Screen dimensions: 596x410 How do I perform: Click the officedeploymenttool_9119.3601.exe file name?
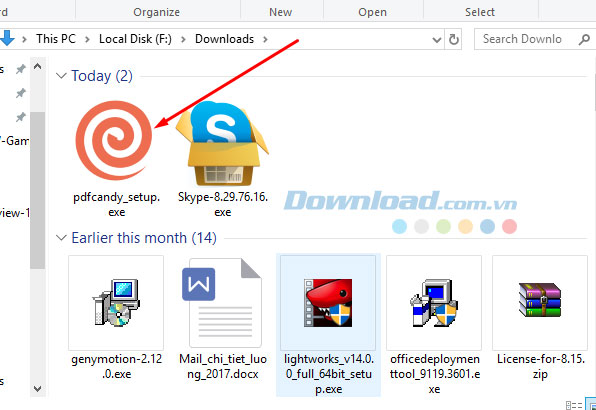point(434,374)
